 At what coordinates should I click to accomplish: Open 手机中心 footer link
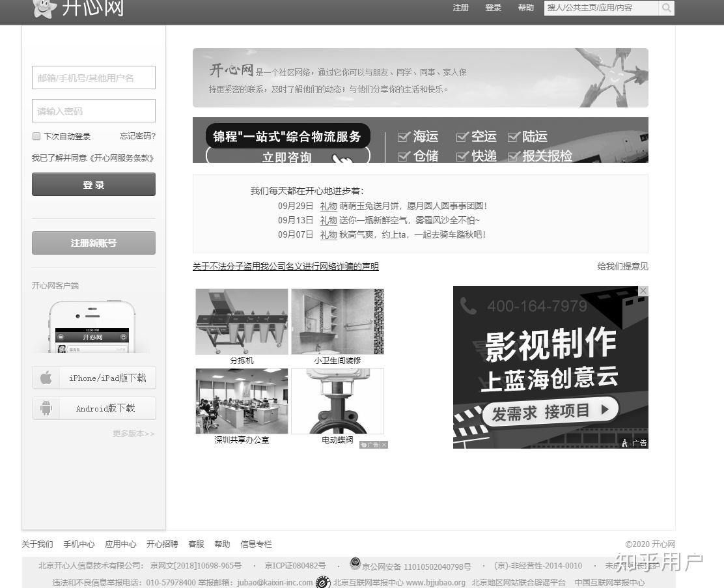[79, 544]
